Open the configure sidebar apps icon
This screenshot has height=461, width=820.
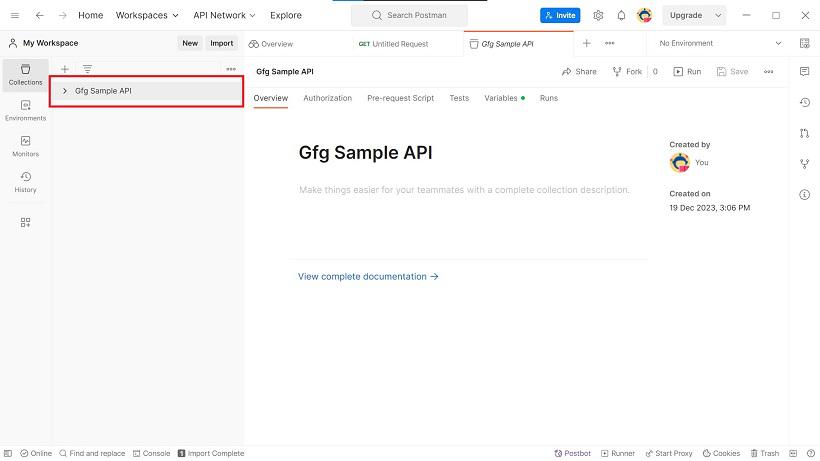point(25,223)
